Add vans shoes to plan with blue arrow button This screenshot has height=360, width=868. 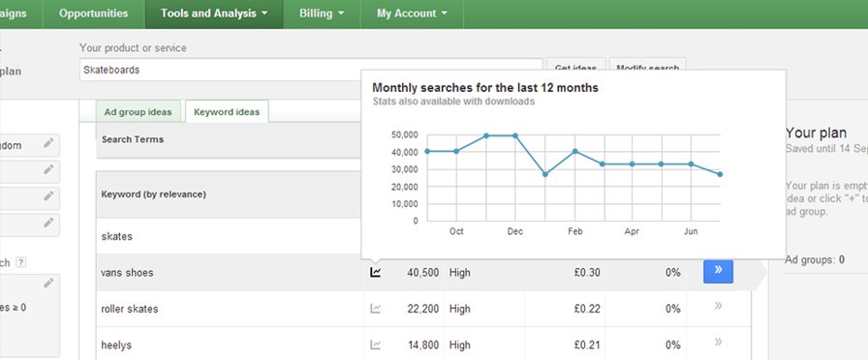tap(718, 271)
